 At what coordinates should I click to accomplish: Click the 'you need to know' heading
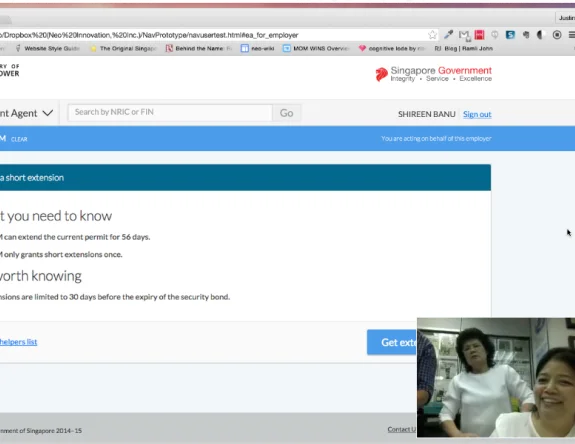point(56,216)
